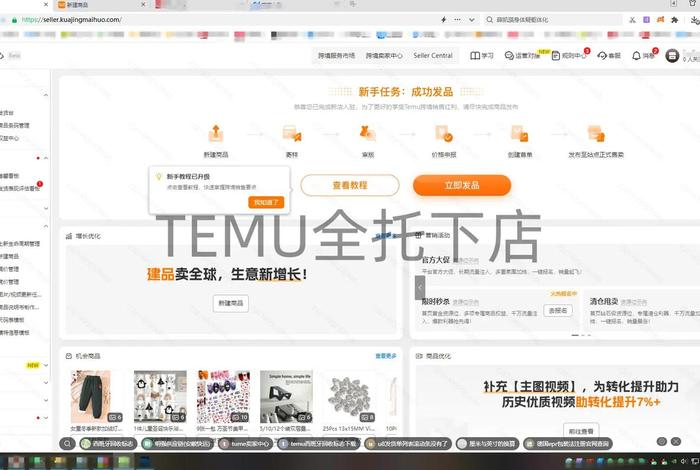This screenshot has width=700, height=470.
Task: Open the 客服 headset icon
Action: pyautogui.click(x=602, y=56)
